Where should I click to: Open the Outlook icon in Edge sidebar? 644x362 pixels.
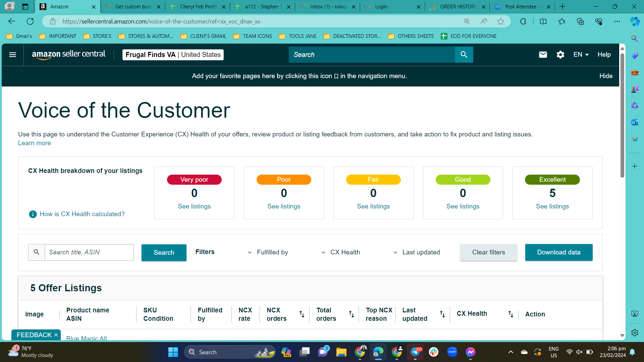point(635,122)
